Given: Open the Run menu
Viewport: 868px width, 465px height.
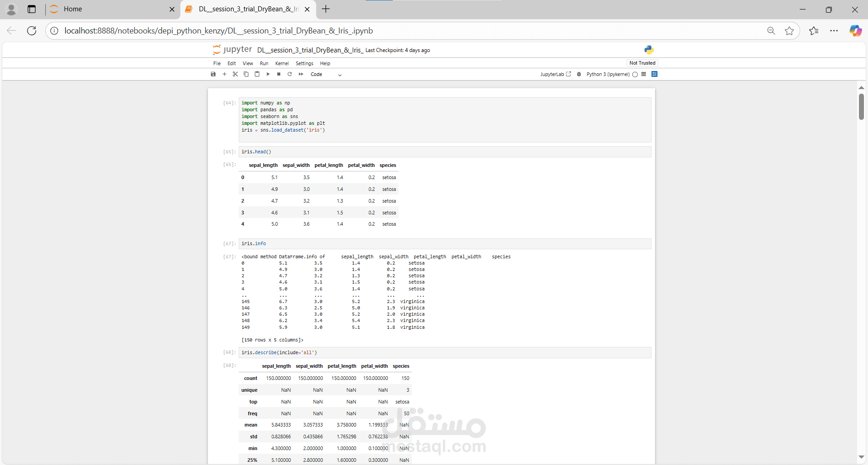Looking at the screenshot, I should [264, 63].
